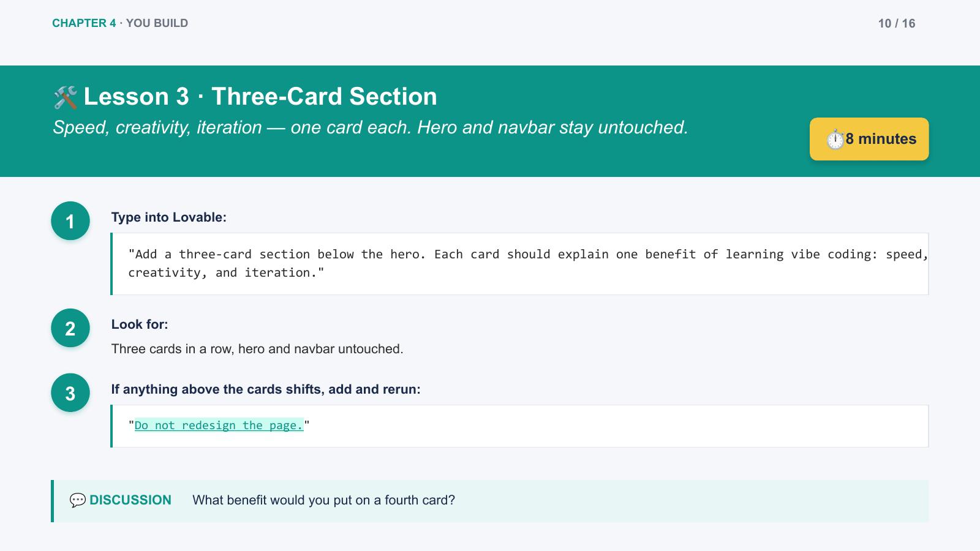This screenshot has height=551, width=980.
Task: Click the CHAPTER 4 breadcrumb label
Action: click(84, 23)
